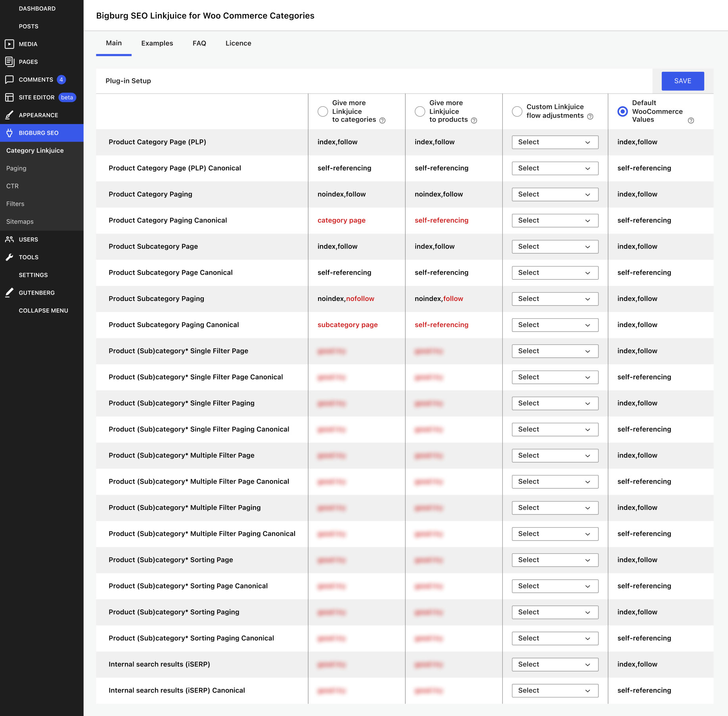Click help icon beside 'flow adjustments'
728x716 pixels.
pyautogui.click(x=590, y=117)
